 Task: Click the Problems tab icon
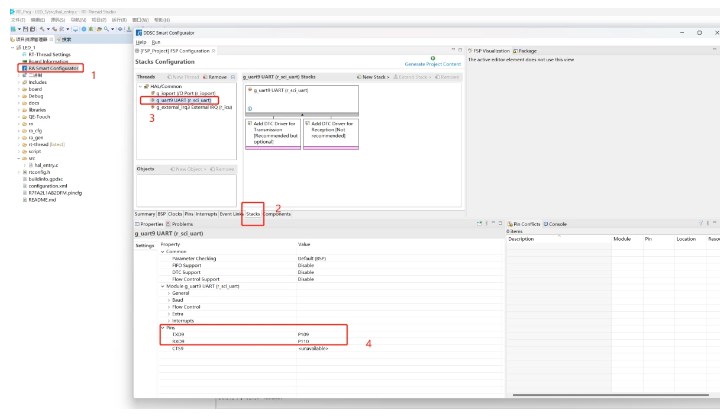[x=168, y=224]
